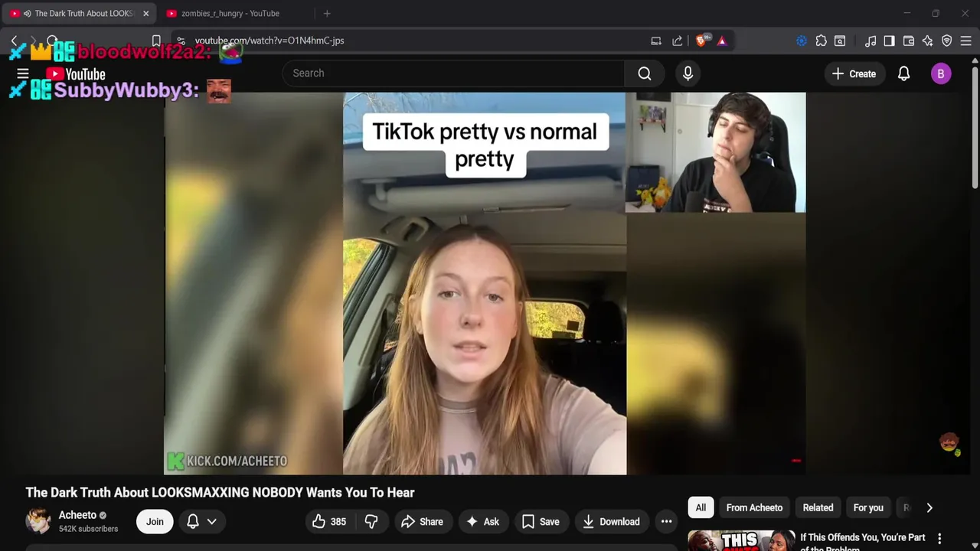Image resolution: width=980 pixels, height=551 pixels.
Task: Click the YouTube search input field
Action: coord(453,73)
